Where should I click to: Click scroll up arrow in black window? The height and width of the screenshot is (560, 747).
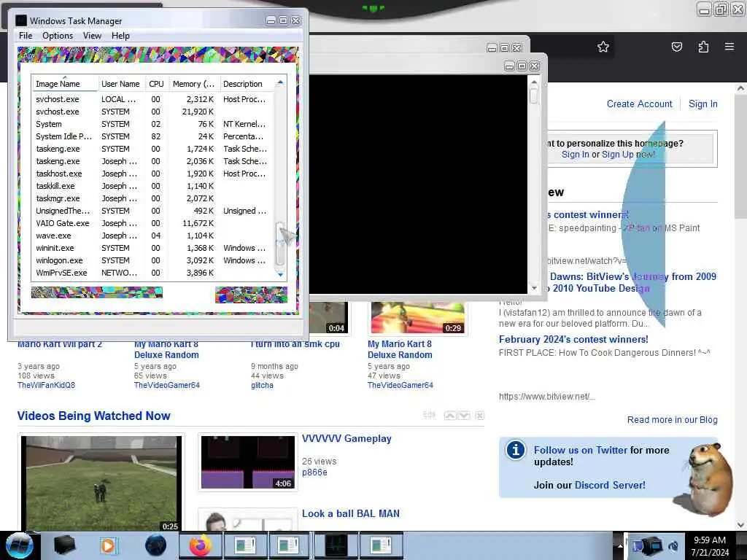click(x=534, y=83)
